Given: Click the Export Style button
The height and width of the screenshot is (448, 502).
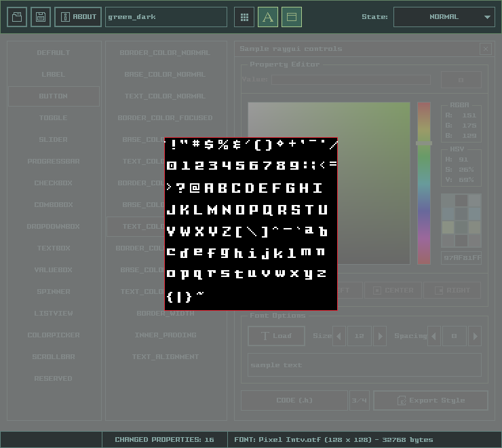Looking at the screenshot, I should tap(430, 400).
